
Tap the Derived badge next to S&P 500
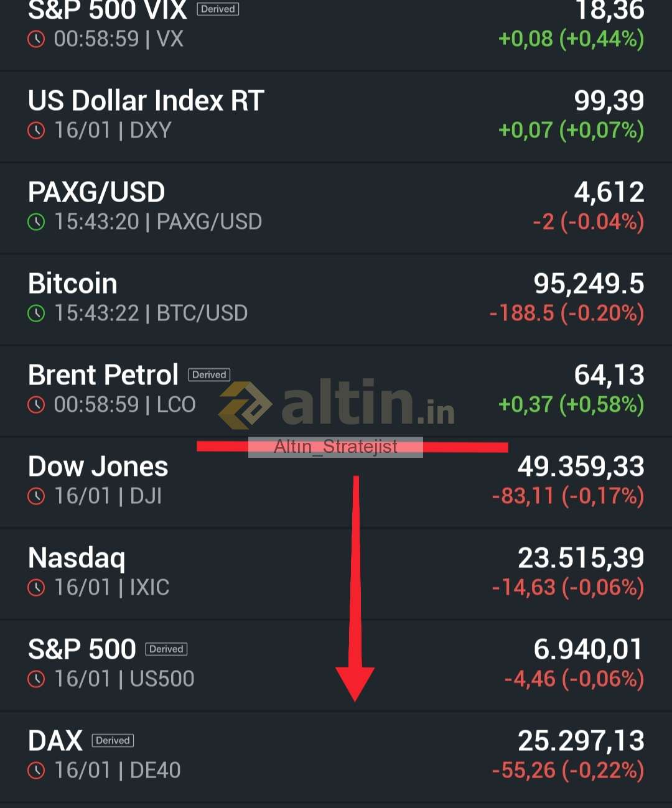tap(166, 649)
